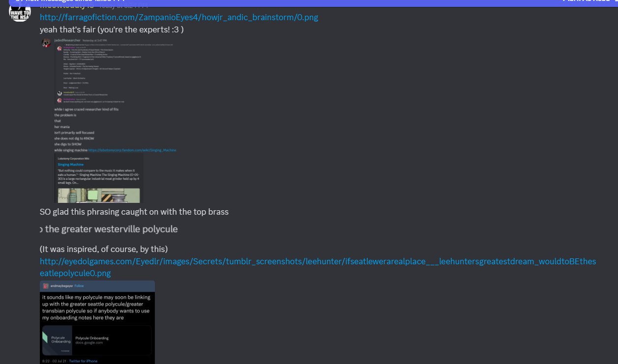Click the 'Wave to the NSA' user avatar
The height and width of the screenshot is (364, 618).
[20, 12]
